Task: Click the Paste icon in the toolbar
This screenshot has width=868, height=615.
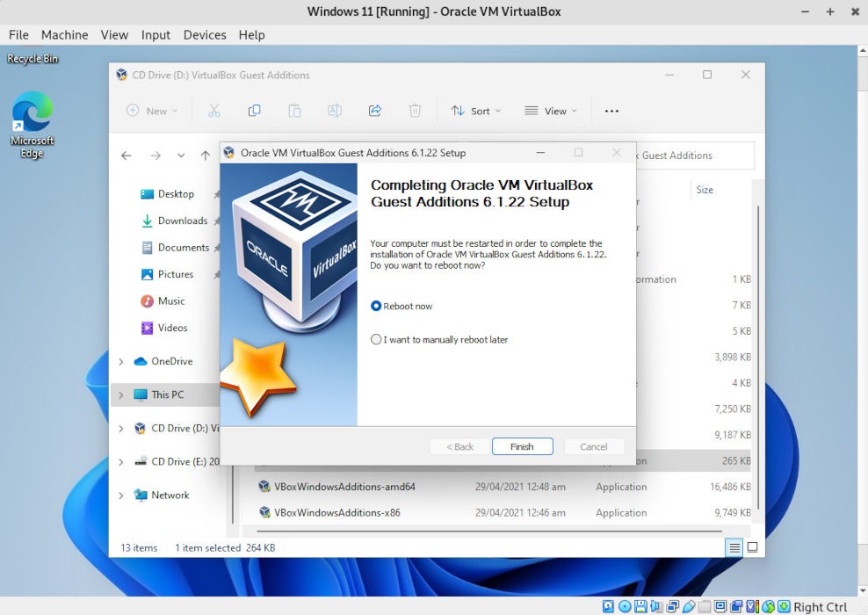Action: click(x=294, y=110)
